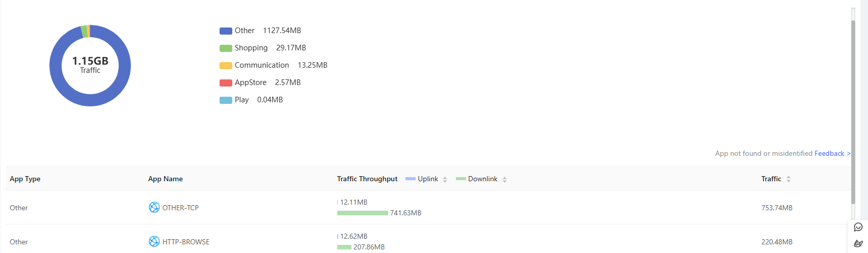Click the vertical page scrollbar
Image resolution: width=868 pixels, height=253 pixels.
[x=853, y=112]
